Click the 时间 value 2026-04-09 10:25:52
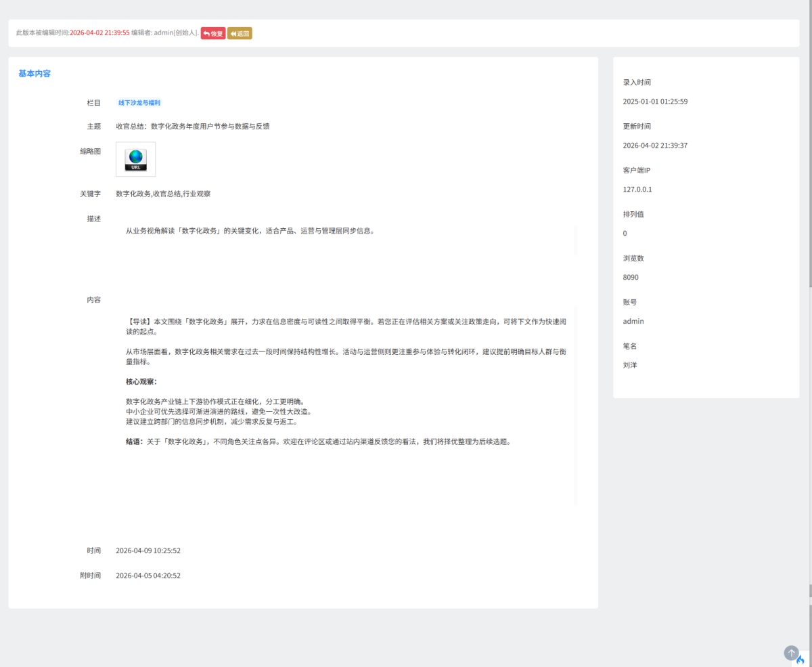Image resolution: width=812 pixels, height=667 pixels. [x=148, y=551]
